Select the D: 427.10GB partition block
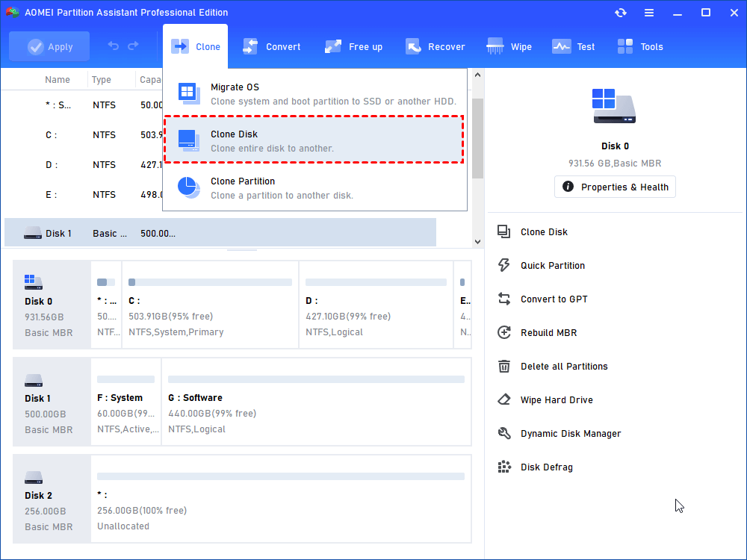The image size is (747, 560). [376, 305]
